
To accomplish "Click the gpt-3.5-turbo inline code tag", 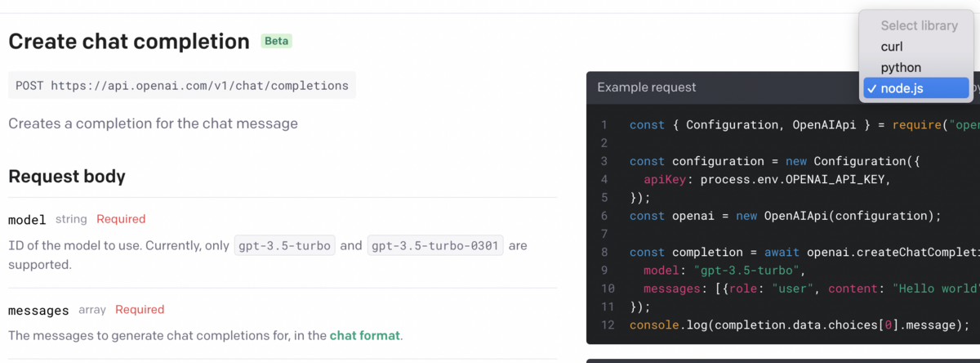I will point(285,245).
